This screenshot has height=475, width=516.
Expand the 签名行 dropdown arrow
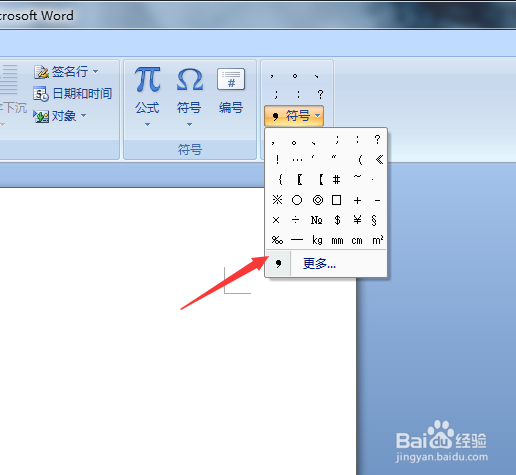[96, 71]
